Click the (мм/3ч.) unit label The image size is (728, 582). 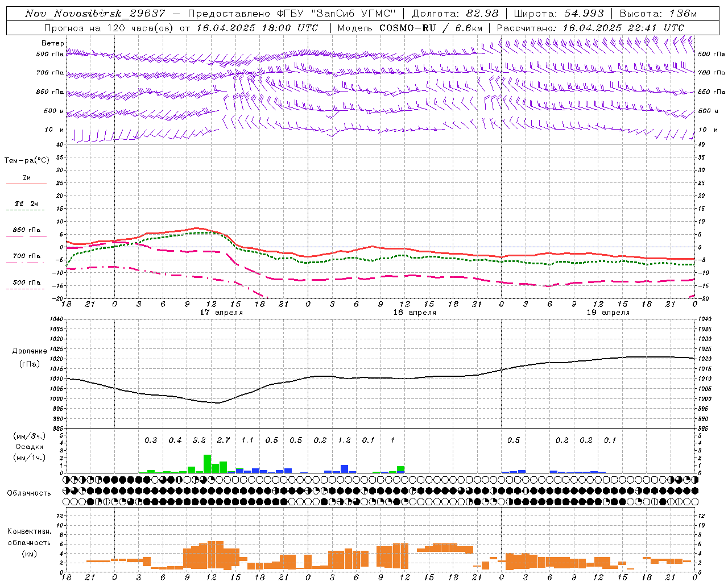point(30,436)
